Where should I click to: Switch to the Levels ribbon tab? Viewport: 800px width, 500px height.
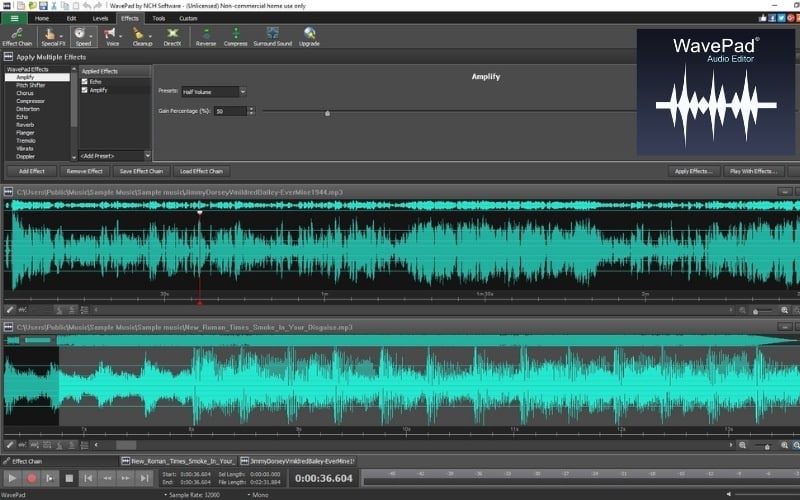coord(101,18)
